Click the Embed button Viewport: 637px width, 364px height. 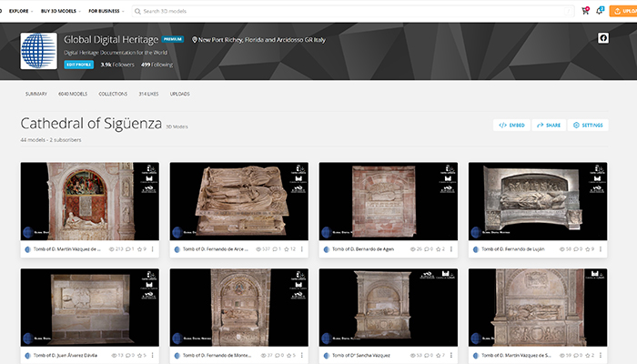[511, 125]
